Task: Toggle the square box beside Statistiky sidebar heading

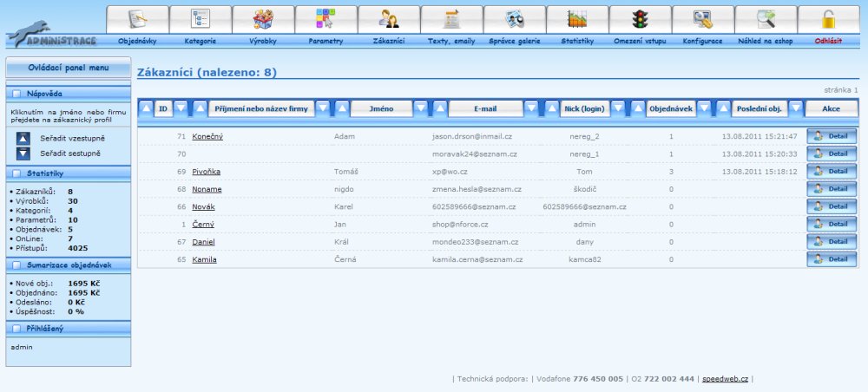Action: point(16,173)
